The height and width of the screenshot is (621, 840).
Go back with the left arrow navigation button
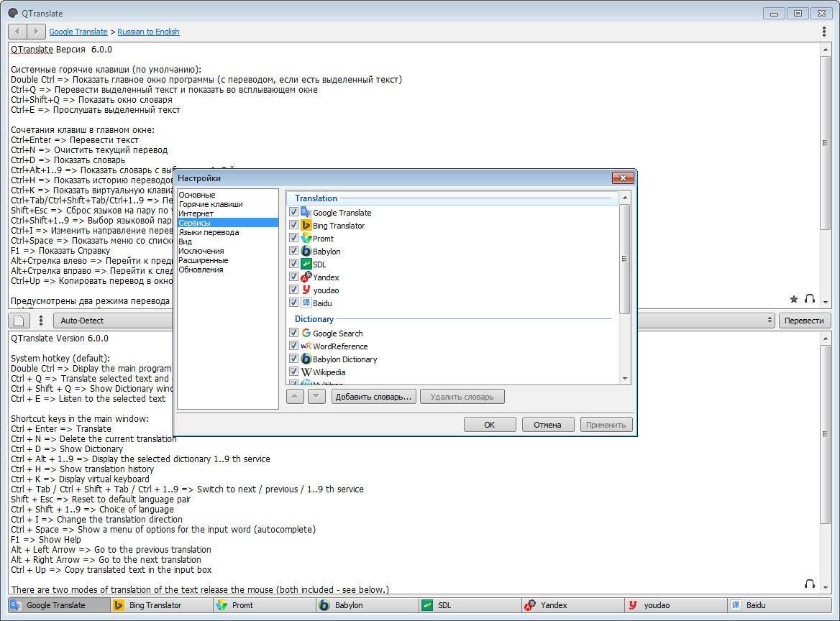(18, 32)
